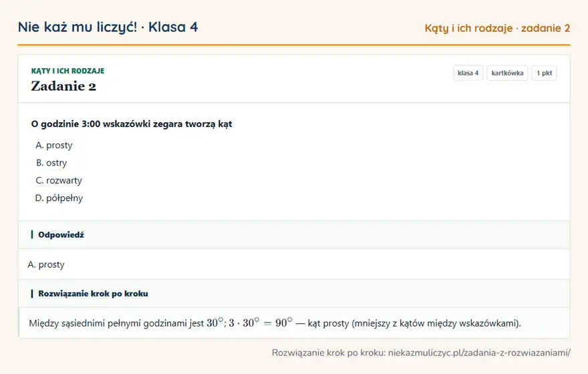Click the 'klasa 4' tag
This screenshot has width=588, height=374.
pyautogui.click(x=468, y=73)
